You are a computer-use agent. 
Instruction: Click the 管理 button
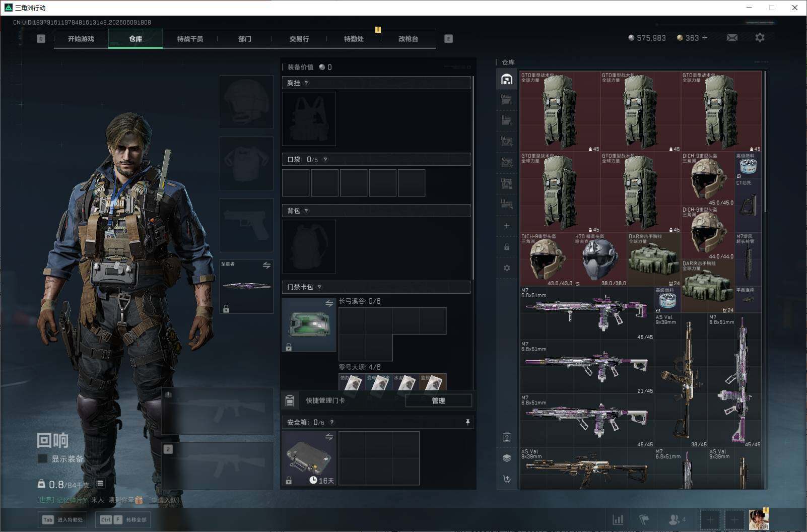438,401
